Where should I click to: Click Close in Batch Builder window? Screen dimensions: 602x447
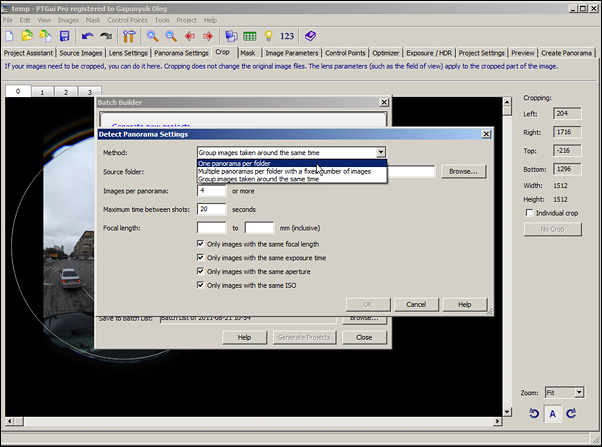coord(364,337)
